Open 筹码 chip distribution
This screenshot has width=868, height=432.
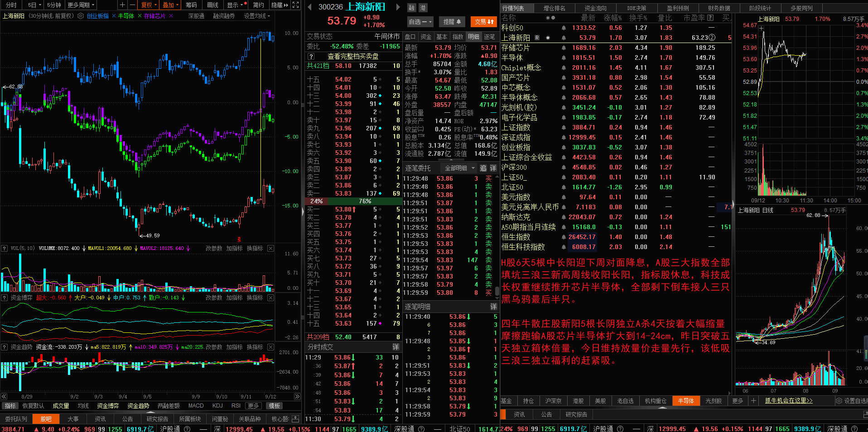click(x=191, y=5)
